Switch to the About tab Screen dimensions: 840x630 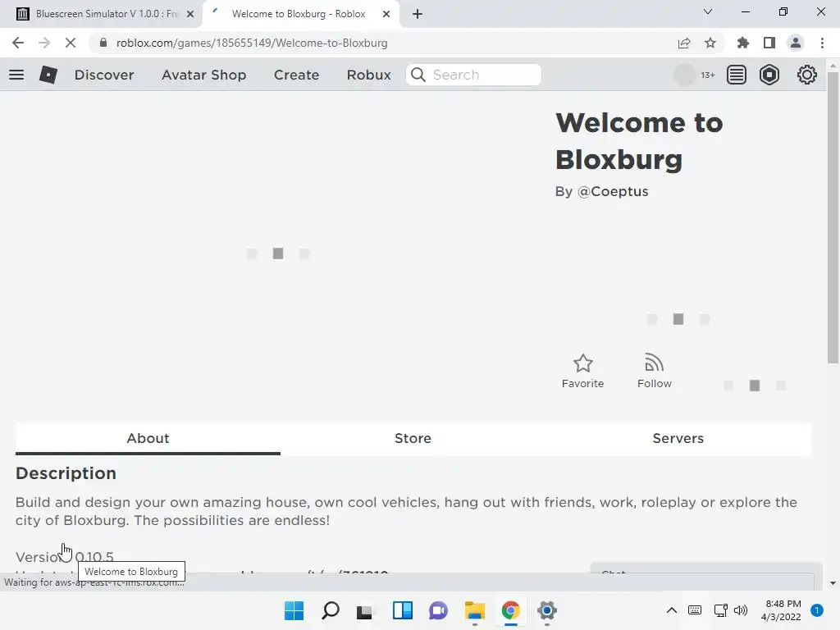pos(148,438)
